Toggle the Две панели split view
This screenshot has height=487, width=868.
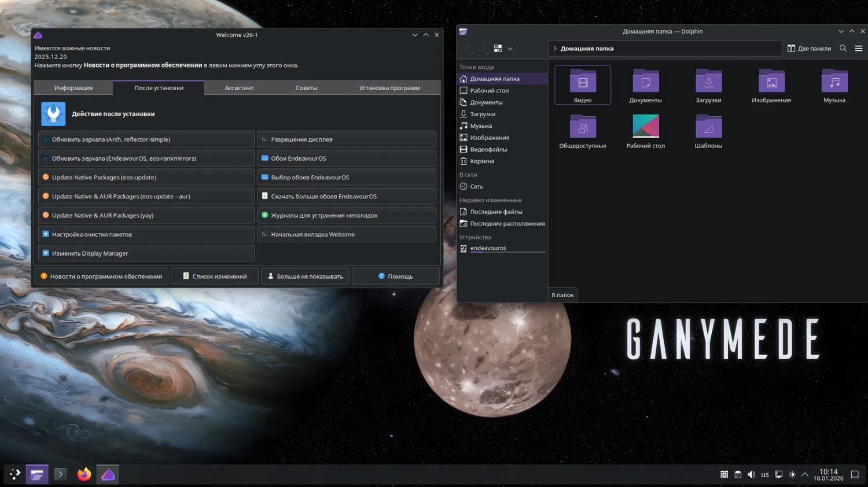[809, 49]
